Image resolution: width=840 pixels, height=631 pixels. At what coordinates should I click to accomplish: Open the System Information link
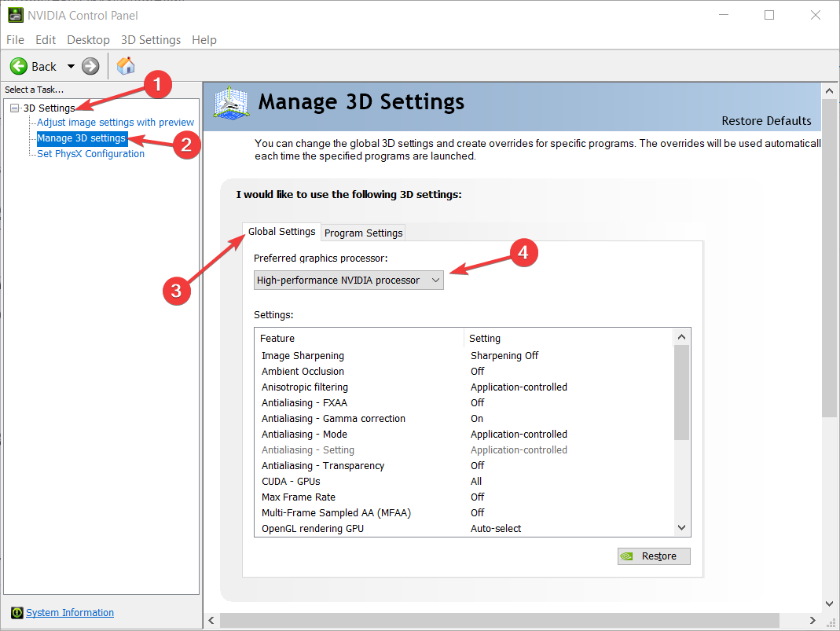click(70, 612)
